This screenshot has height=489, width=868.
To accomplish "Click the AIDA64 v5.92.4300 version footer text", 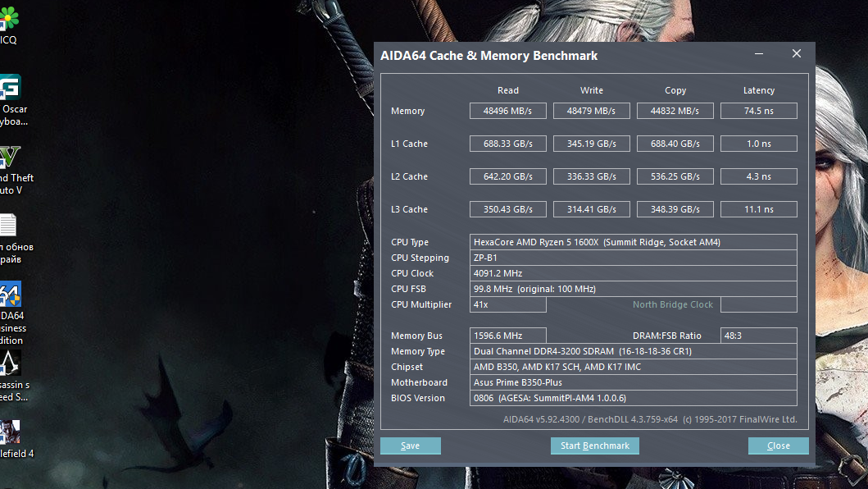I will click(650, 420).
